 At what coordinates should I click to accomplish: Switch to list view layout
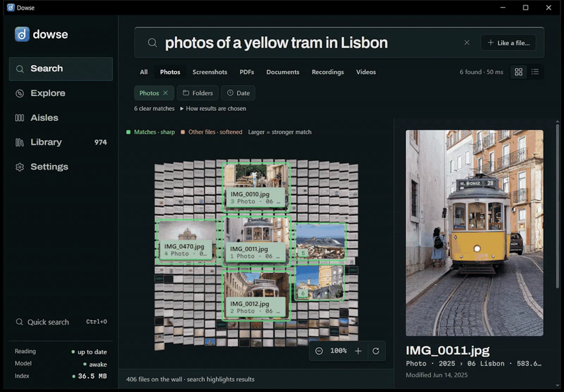[535, 72]
